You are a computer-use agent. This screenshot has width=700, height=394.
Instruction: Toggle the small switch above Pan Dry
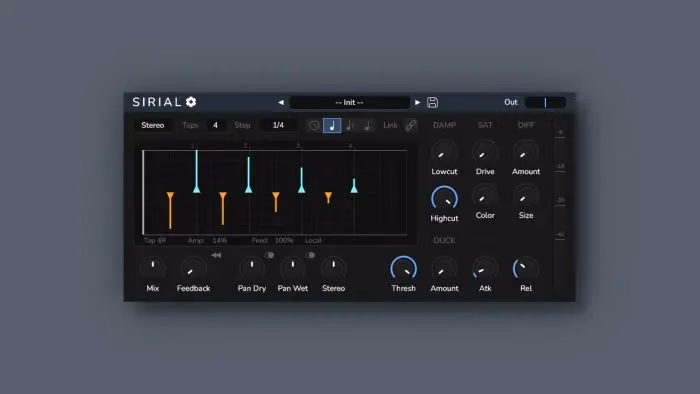269,255
